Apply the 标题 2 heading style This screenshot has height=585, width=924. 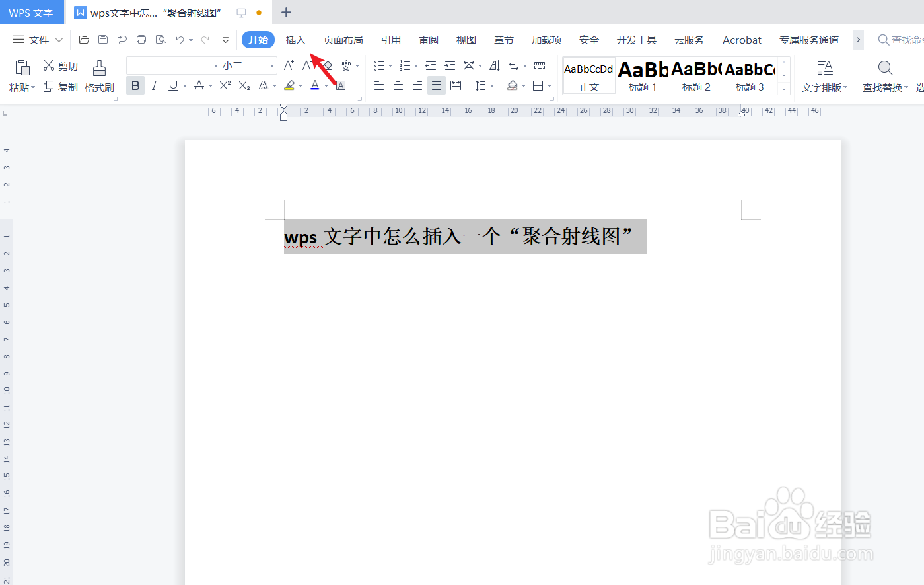(696, 75)
